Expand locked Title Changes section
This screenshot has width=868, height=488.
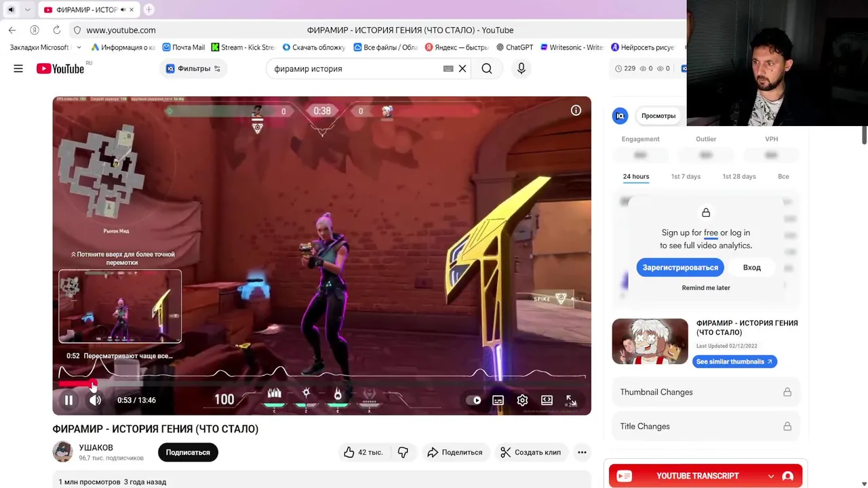pos(706,426)
